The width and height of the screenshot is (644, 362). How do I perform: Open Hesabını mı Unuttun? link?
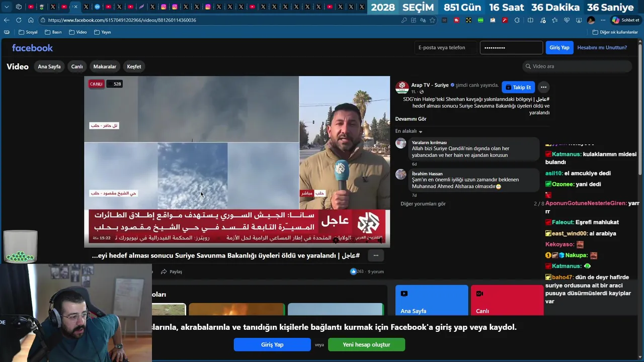(x=602, y=48)
